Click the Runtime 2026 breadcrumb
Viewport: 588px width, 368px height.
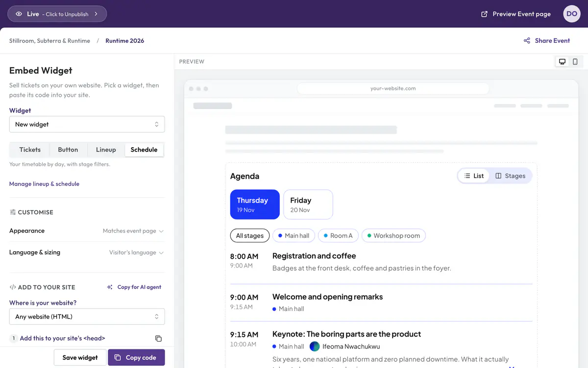(125, 41)
